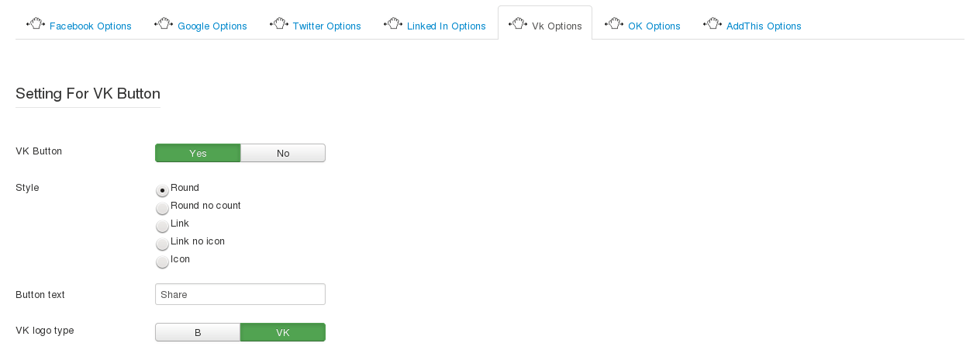Click the hand icon beside Linked In Options
980x357 pixels.
394,23
